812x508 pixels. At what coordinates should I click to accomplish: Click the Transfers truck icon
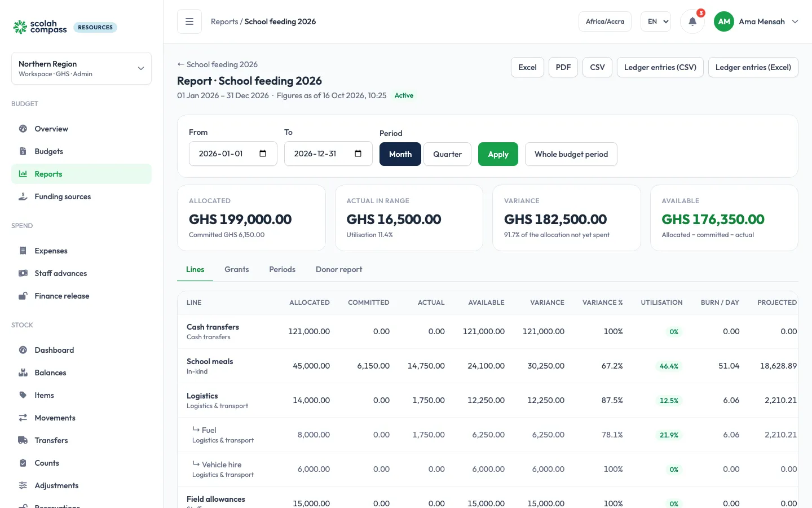point(23,440)
